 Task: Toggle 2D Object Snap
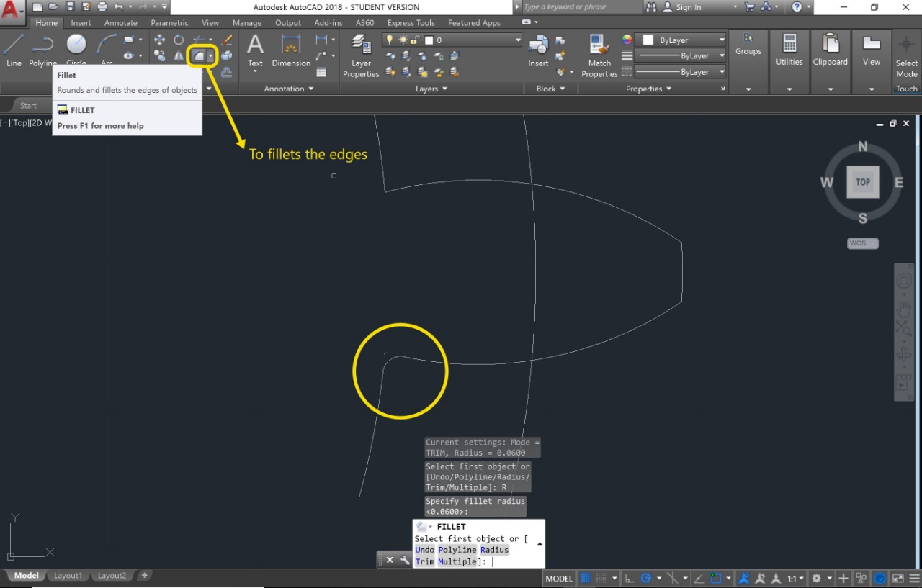(716, 578)
